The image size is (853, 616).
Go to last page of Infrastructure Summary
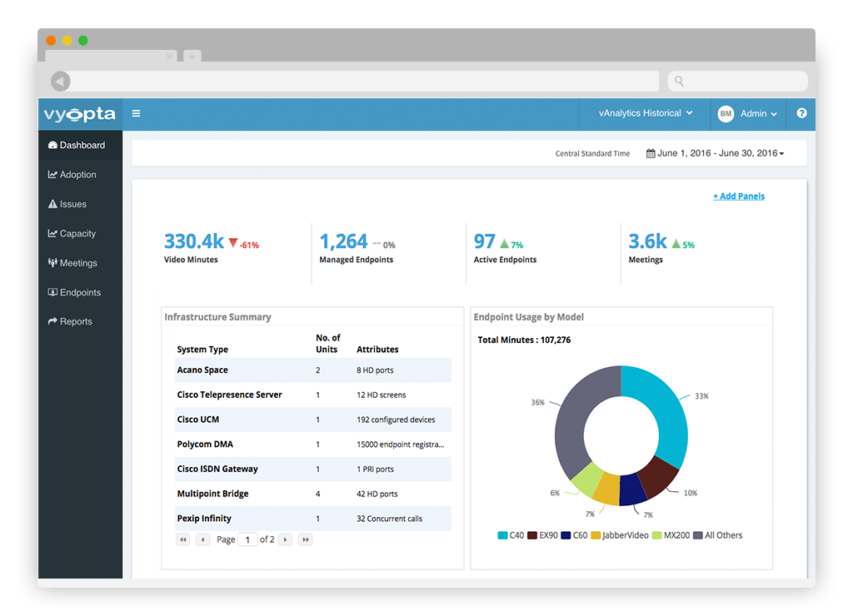[305, 539]
